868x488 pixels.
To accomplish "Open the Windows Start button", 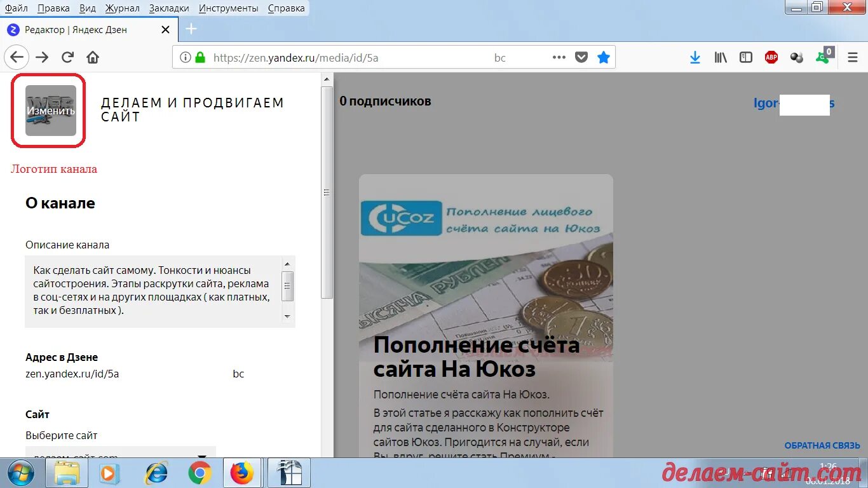I will (x=22, y=473).
